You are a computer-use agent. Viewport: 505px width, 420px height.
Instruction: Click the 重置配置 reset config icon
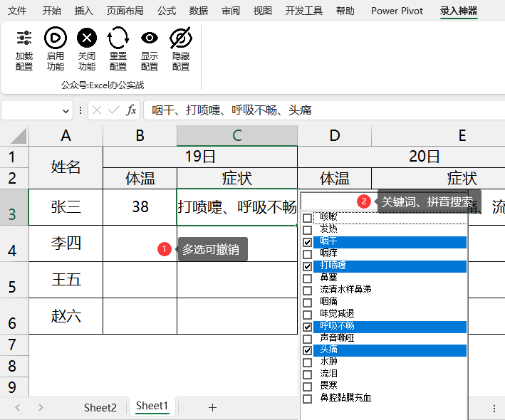click(x=118, y=38)
